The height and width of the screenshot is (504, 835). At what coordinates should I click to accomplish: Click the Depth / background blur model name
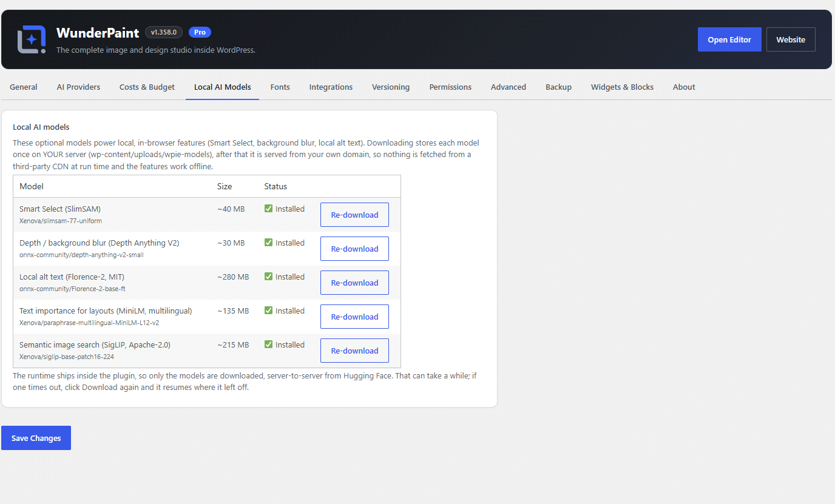point(99,243)
